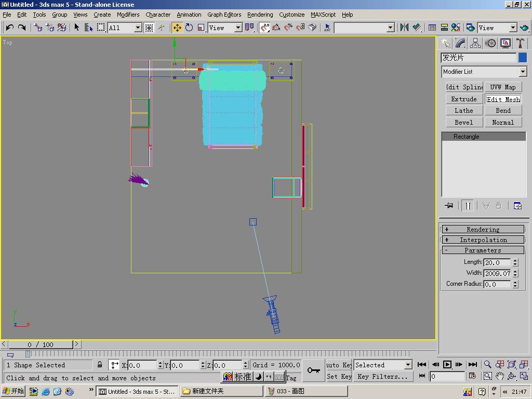
Task: Toggle Show End Result button
Action: [468, 206]
